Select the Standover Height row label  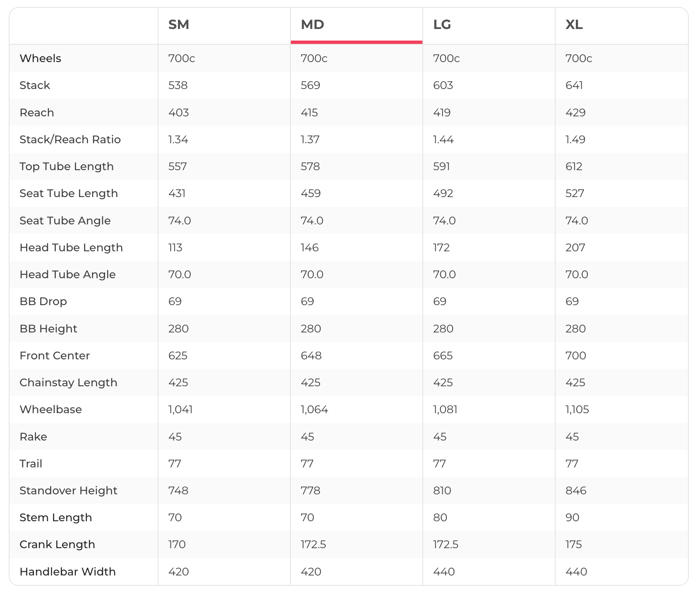tap(68, 491)
